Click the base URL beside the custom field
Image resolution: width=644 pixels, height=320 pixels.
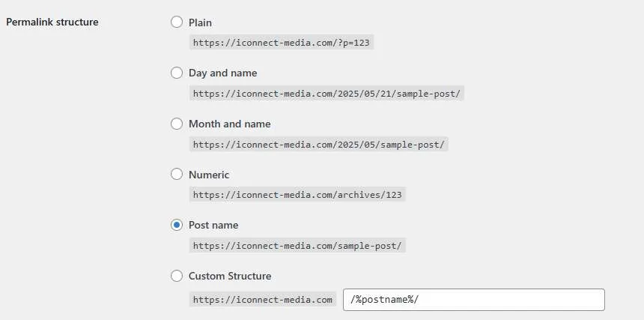(x=263, y=300)
